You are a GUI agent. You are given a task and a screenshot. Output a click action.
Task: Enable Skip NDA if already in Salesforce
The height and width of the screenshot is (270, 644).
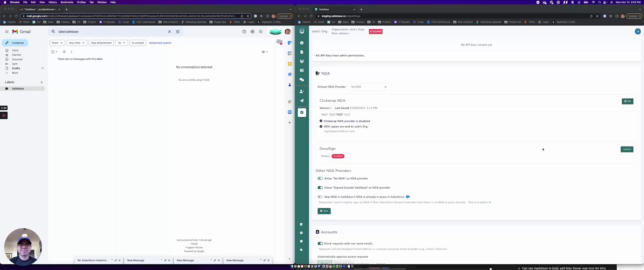pyautogui.click(x=320, y=197)
